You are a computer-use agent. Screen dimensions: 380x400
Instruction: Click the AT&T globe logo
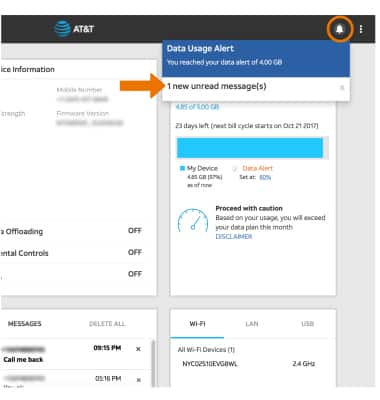(62, 29)
